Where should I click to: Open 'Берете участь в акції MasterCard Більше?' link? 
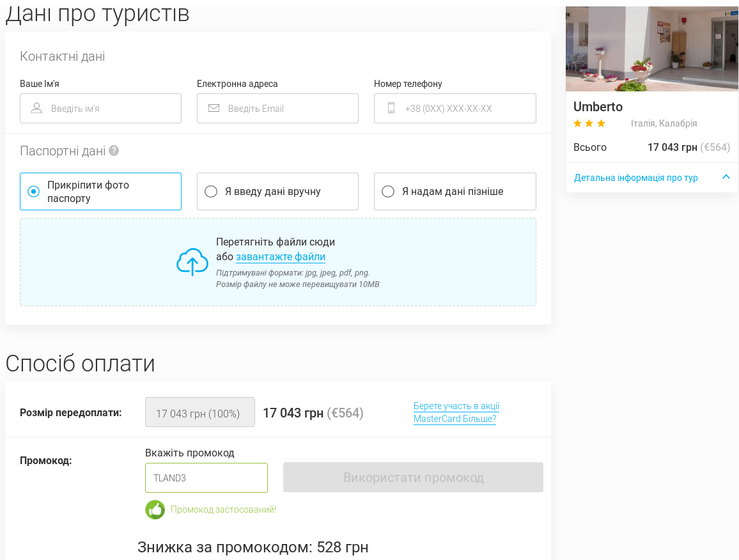tap(456, 412)
